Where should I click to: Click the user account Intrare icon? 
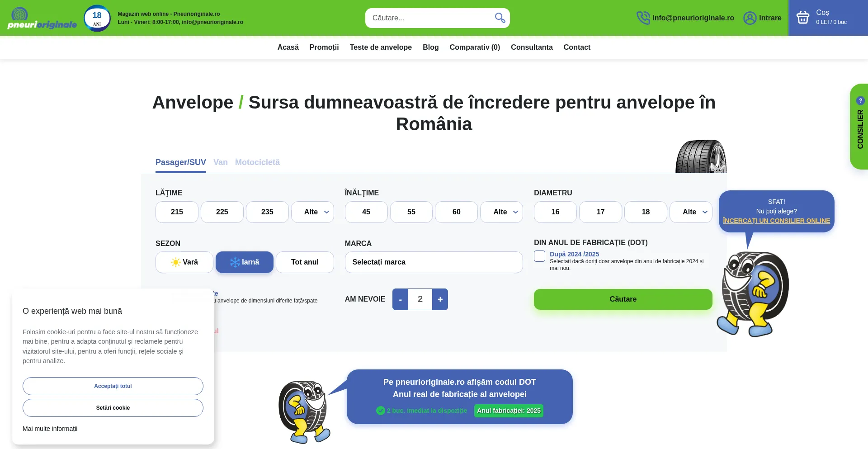(x=750, y=18)
